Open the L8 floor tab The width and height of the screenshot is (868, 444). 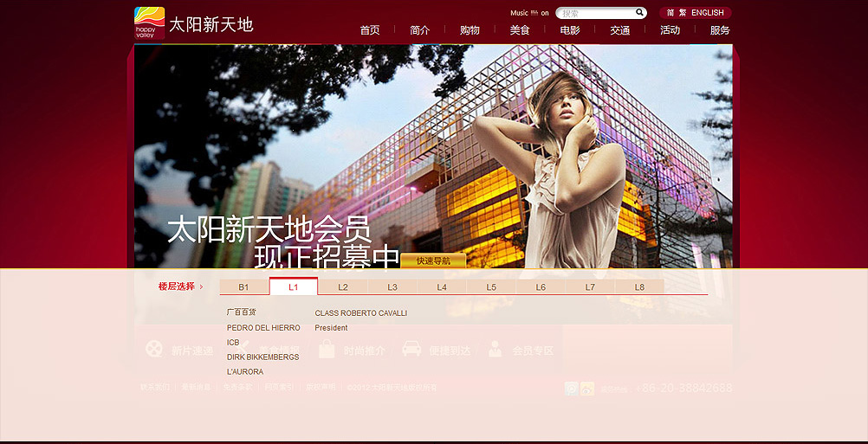639,287
